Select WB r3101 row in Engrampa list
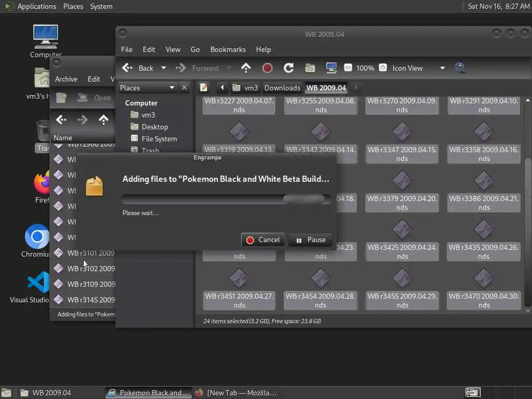The height and width of the screenshot is (399, 532). [84, 253]
